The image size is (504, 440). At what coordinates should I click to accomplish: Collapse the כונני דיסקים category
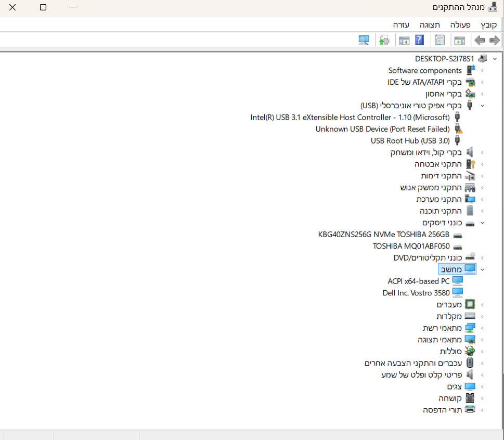(x=483, y=223)
